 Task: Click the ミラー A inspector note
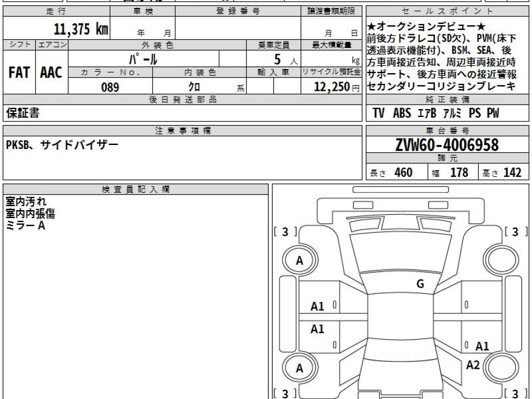click(25, 226)
